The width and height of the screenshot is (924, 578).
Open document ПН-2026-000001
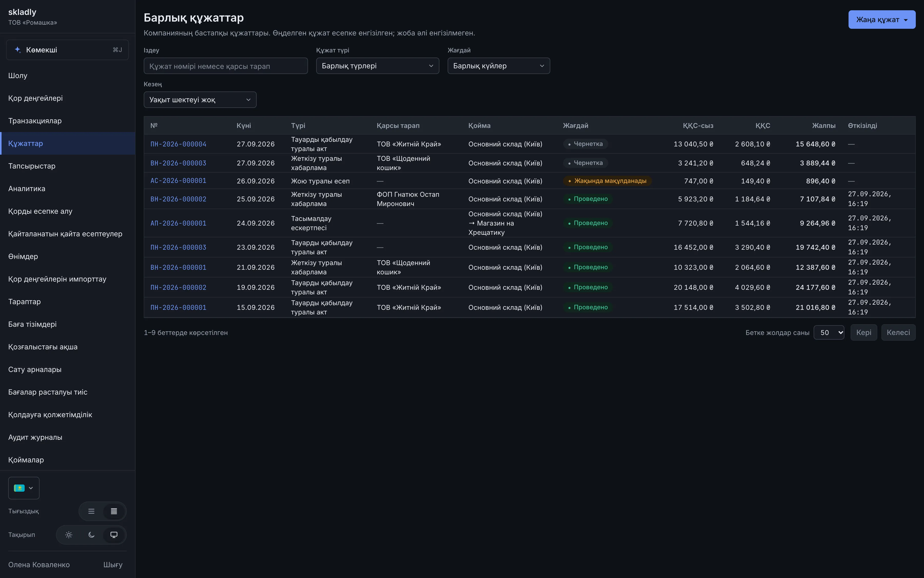(x=178, y=307)
